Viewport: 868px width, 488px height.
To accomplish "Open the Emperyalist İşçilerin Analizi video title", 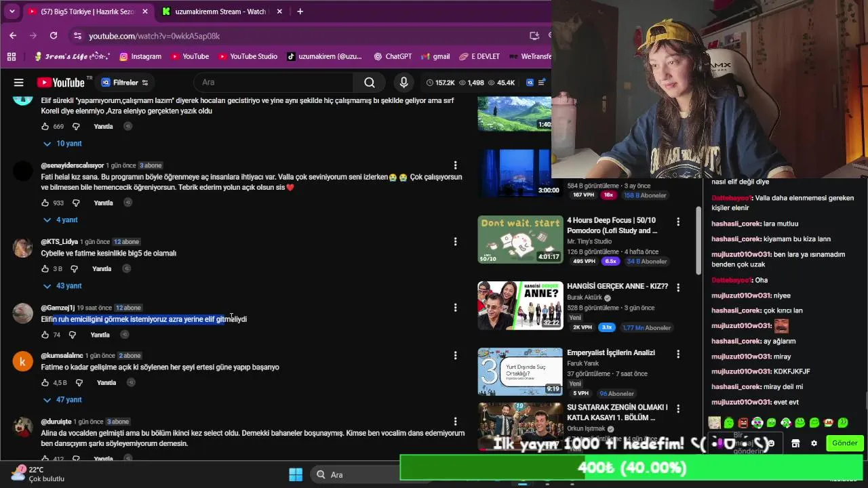I will tap(611, 353).
